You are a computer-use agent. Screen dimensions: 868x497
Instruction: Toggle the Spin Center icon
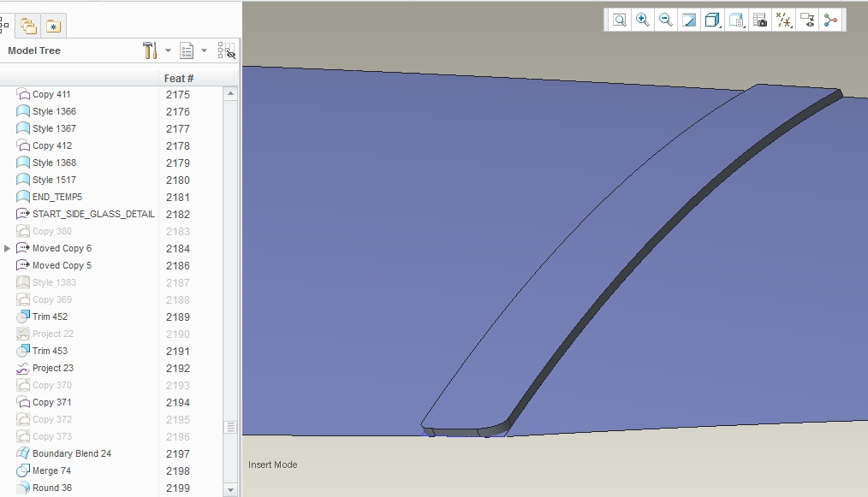831,21
